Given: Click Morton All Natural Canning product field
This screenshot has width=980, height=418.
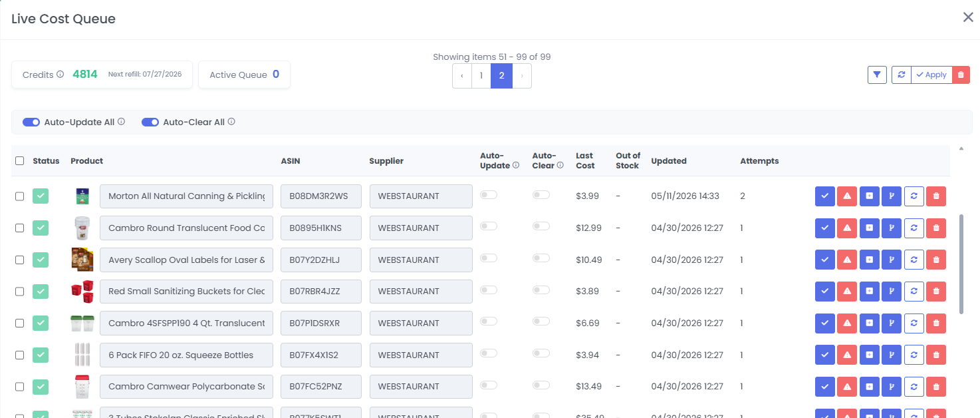Looking at the screenshot, I should 186,196.
